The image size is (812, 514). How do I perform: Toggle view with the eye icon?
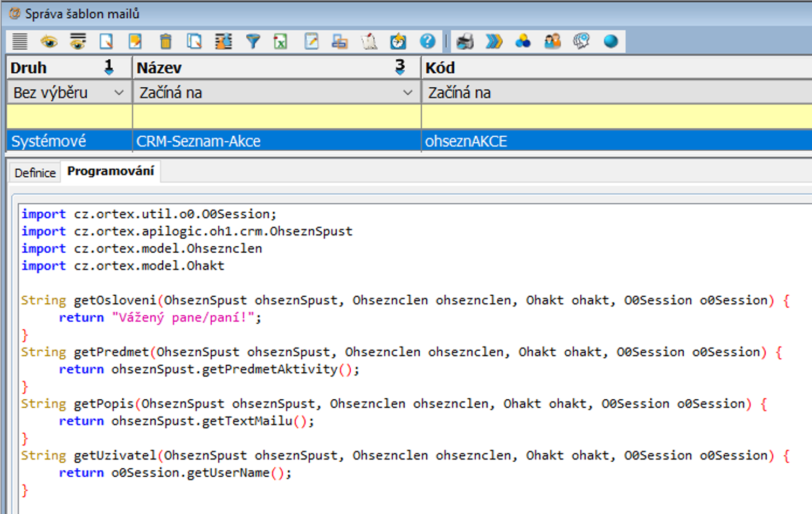49,41
